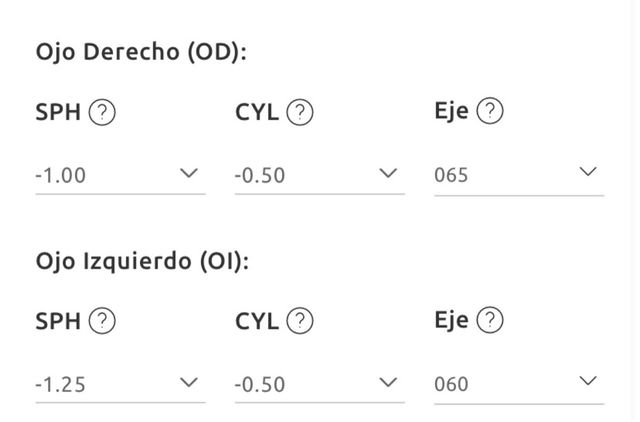The width and height of the screenshot is (640, 422).
Task: Click the -0.50 cylinder value under Ojo Izquierdo
Action: click(x=260, y=384)
